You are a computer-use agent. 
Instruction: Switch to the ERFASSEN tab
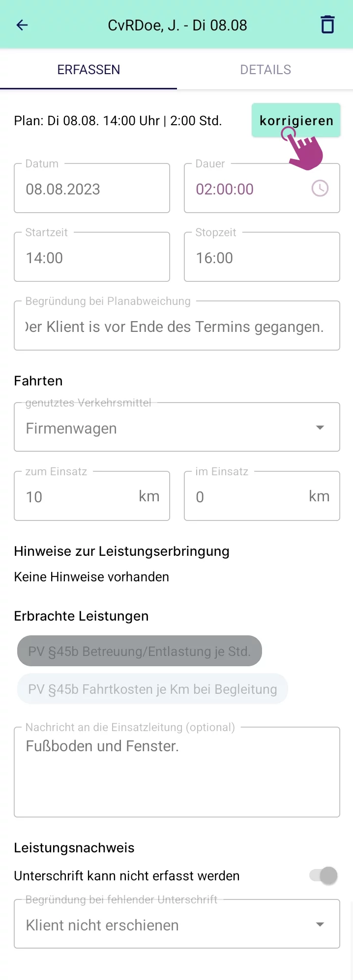click(x=88, y=70)
